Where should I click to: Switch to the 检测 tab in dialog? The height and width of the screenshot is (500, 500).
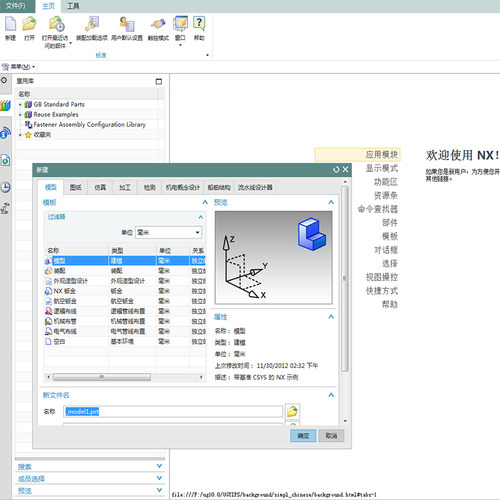[x=150, y=188]
